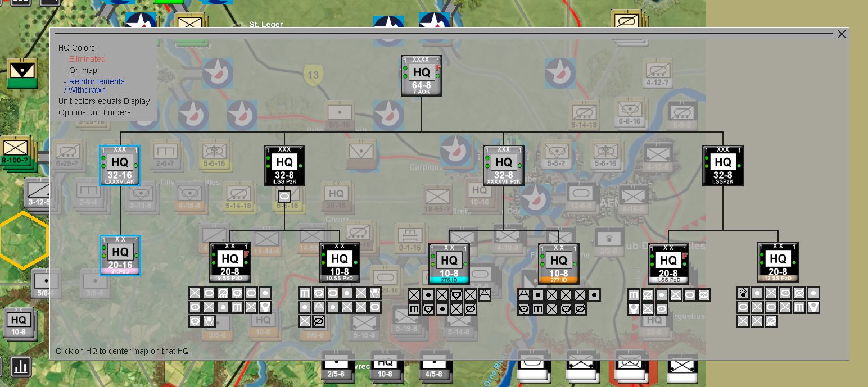Viewport: 868px width, 387px height.
Task: Open the bar chart statistics button
Action: point(21,367)
